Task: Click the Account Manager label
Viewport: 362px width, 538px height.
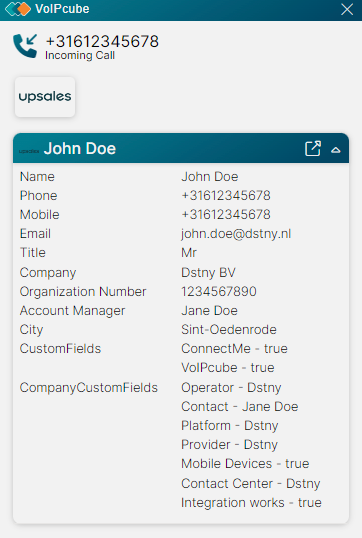Action: [72, 311]
